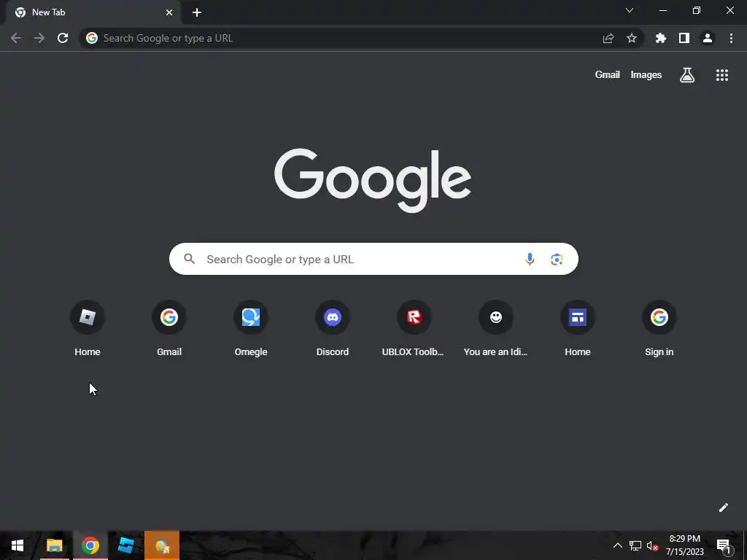Toggle the Chrome side panel
747x560 pixels.
[x=684, y=38]
